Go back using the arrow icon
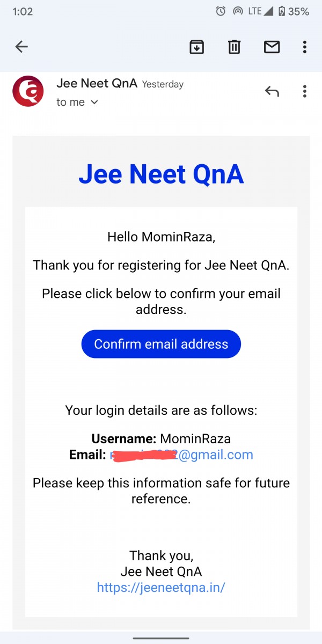 [x=21, y=47]
